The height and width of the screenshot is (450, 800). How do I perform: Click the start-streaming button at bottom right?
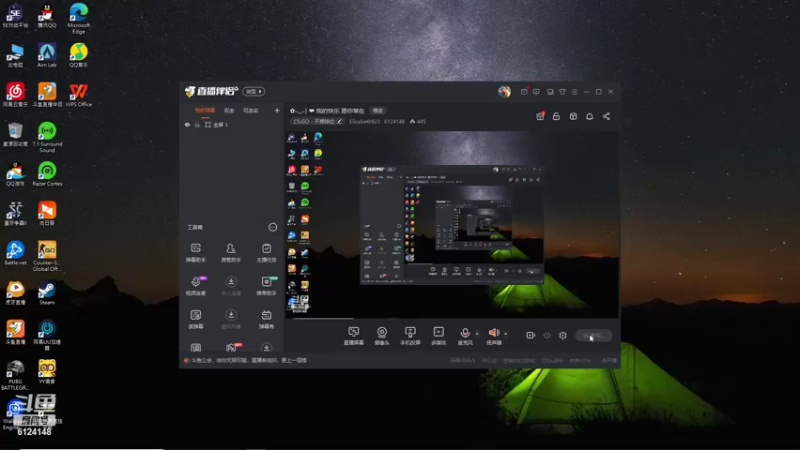[x=593, y=335]
